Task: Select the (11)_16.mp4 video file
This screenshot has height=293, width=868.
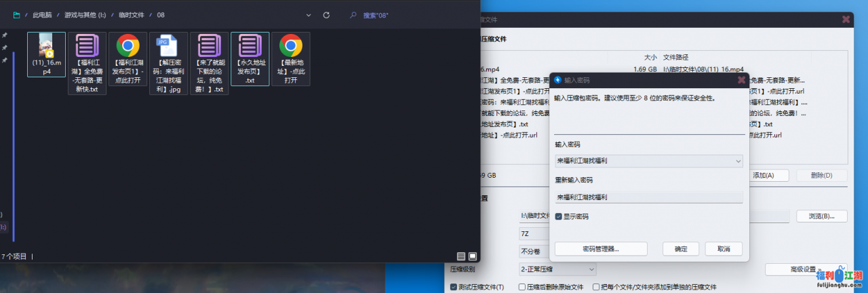Action: point(46,54)
